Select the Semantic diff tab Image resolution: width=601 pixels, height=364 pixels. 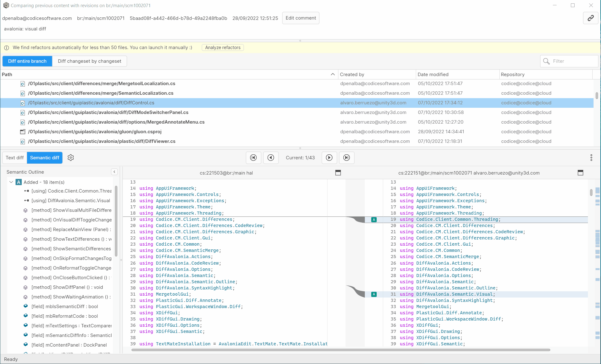tap(44, 157)
